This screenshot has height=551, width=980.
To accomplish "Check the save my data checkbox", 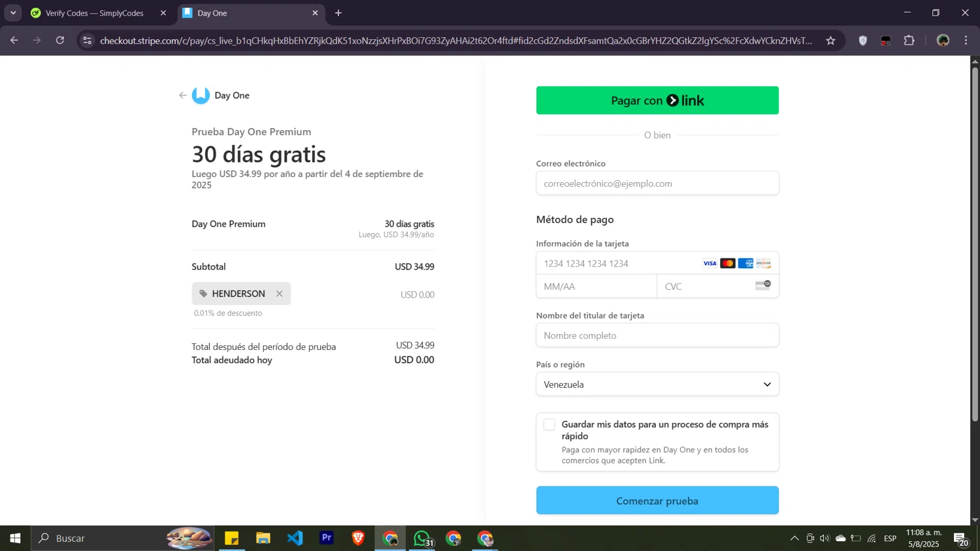I will [549, 425].
